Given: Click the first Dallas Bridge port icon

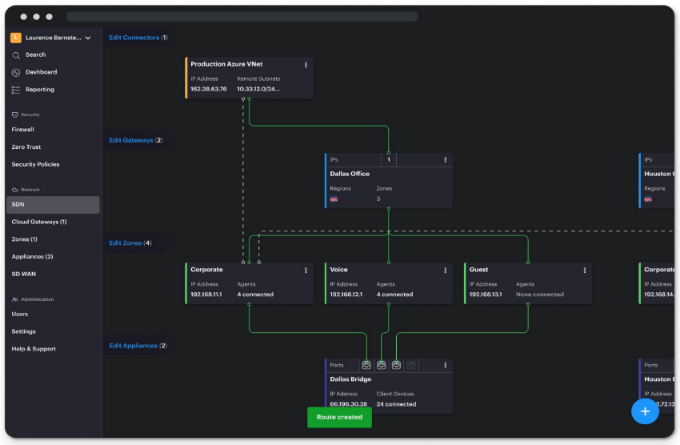Looking at the screenshot, I should 366,365.
